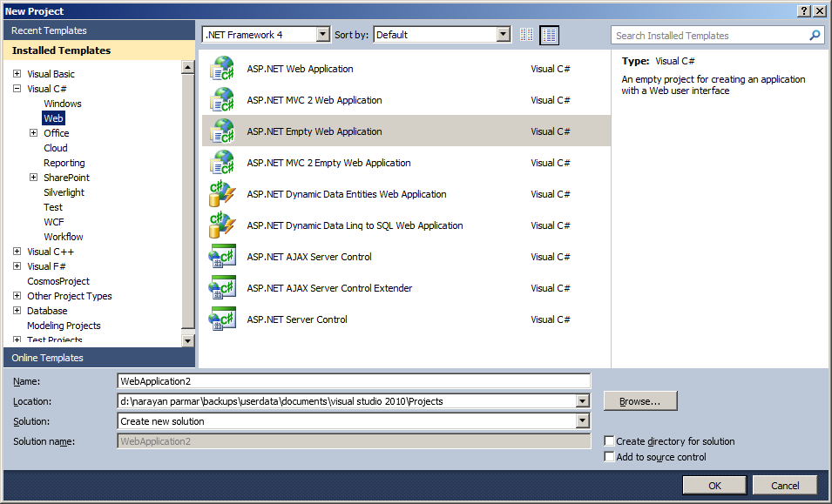Click the ASP.NET MVC 2 Web Application icon
The width and height of the screenshot is (832, 504).
pos(222,99)
